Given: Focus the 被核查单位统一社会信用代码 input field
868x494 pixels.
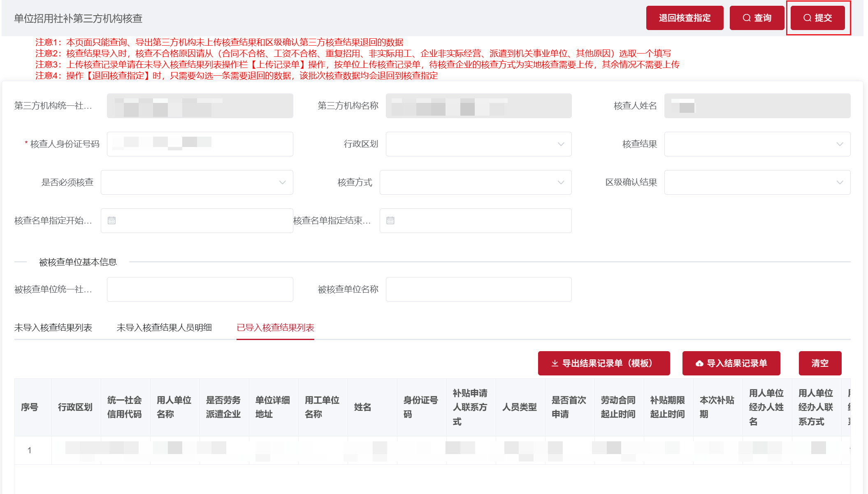Looking at the screenshot, I should [200, 289].
